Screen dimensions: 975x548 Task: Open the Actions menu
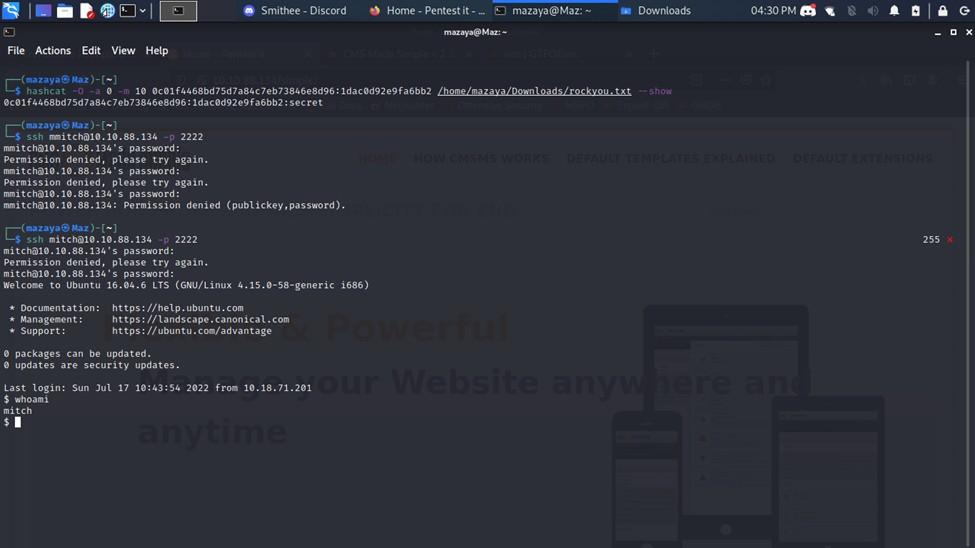point(53,51)
